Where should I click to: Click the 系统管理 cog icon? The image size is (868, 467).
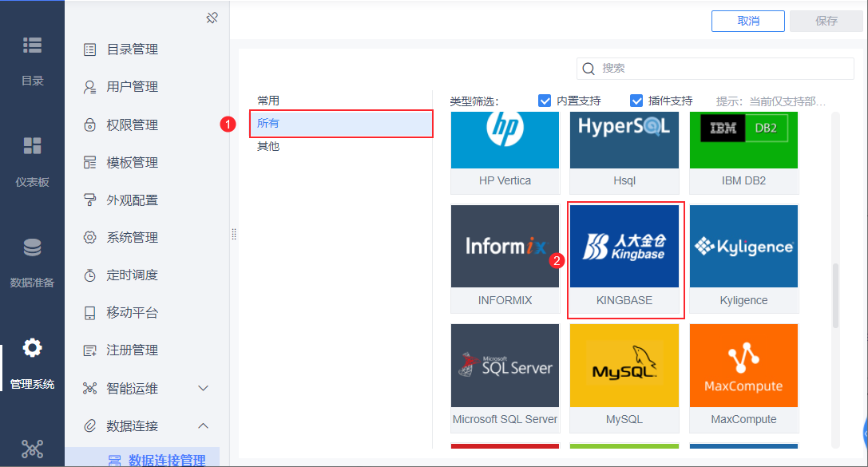[x=89, y=238]
